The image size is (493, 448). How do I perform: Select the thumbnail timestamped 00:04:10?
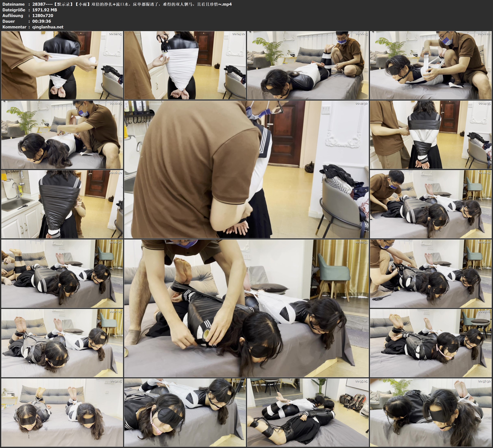point(185,65)
